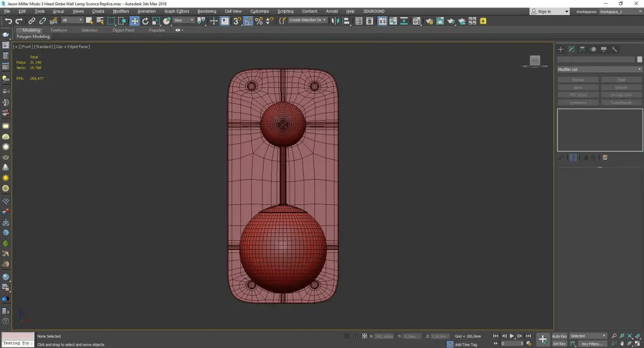
Task: Open the Material Editor icon
Action: click(x=416, y=21)
